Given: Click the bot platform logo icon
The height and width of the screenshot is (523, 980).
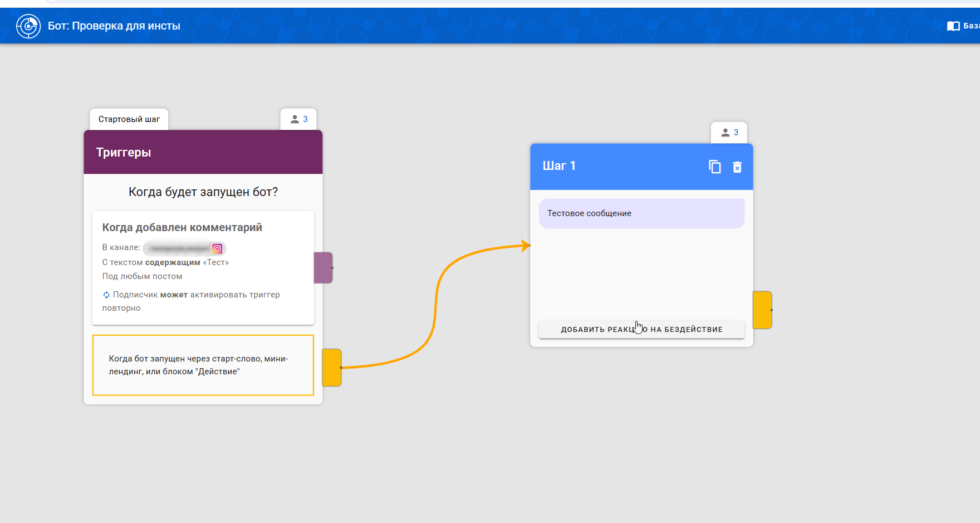Looking at the screenshot, I should [28, 26].
